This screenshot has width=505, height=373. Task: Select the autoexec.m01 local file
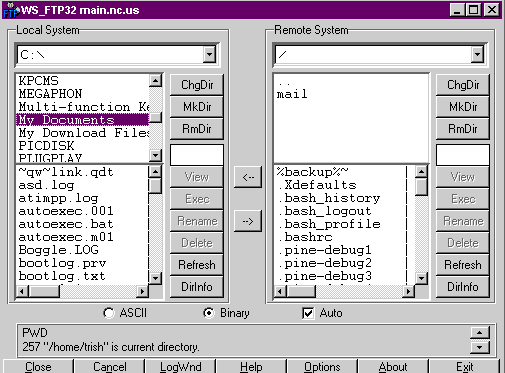pyautogui.click(x=82, y=237)
